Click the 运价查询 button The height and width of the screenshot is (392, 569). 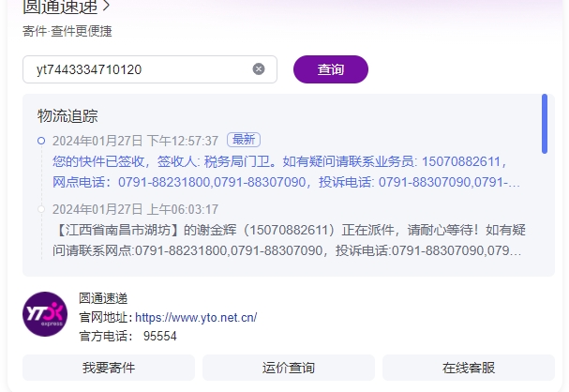tap(289, 368)
